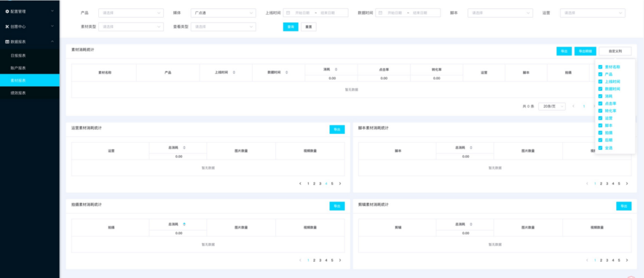Uncheck 上线时间 column checkbox
Screen dimensions: 644x278
tap(600, 82)
